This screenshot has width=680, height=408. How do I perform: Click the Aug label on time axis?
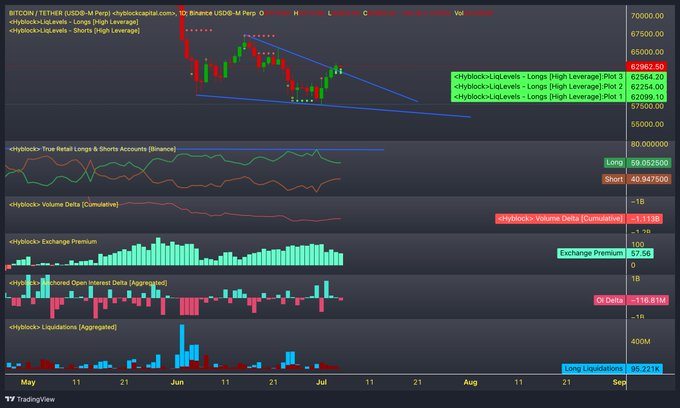[x=471, y=382]
